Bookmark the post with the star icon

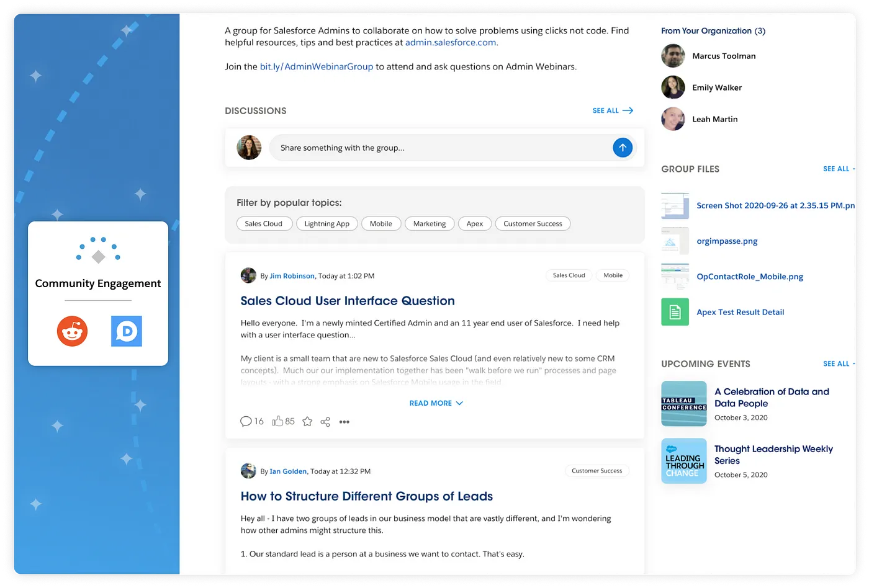(x=307, y=422)
